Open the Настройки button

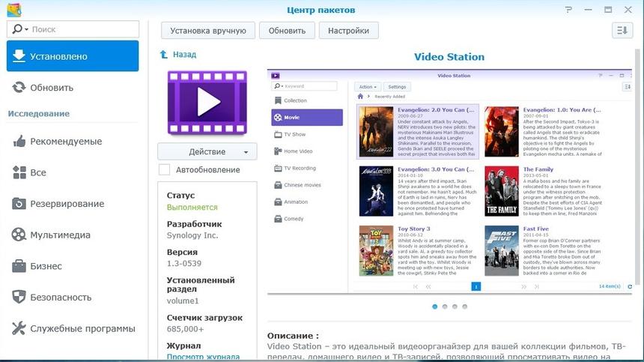(348, 31)
